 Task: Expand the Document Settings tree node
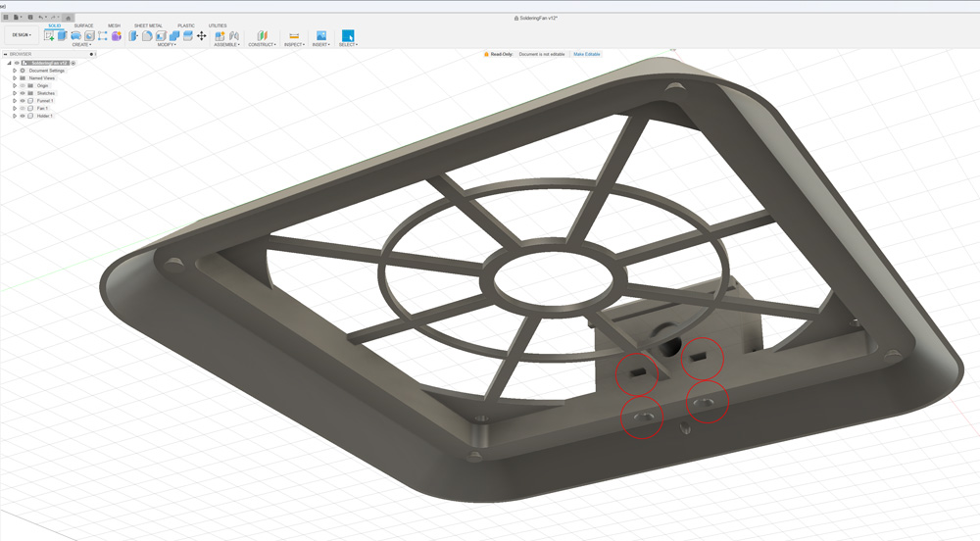tap(15, 71)
